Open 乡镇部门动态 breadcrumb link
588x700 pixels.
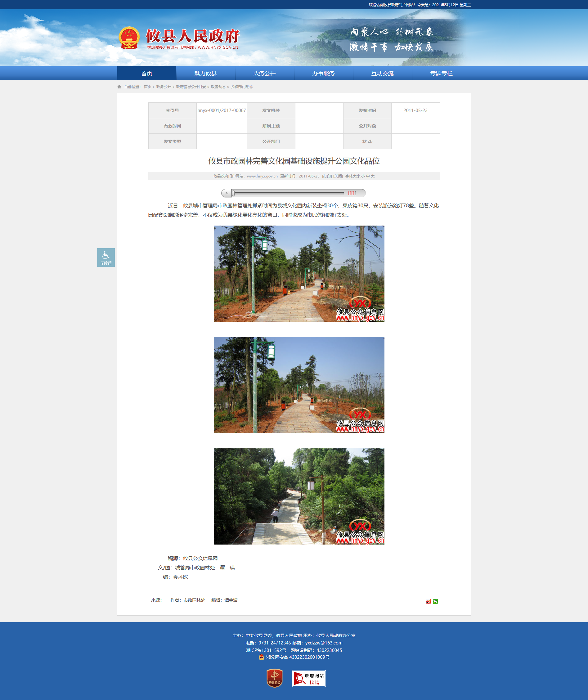[242, 87]
